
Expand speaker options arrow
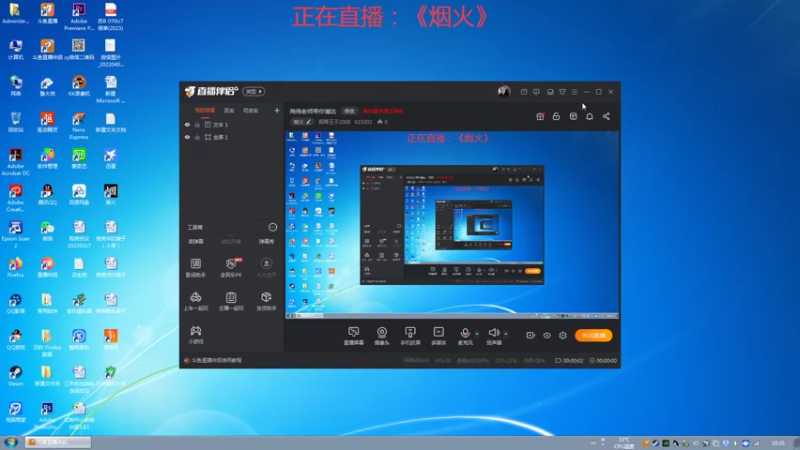(x=506, y=334)
